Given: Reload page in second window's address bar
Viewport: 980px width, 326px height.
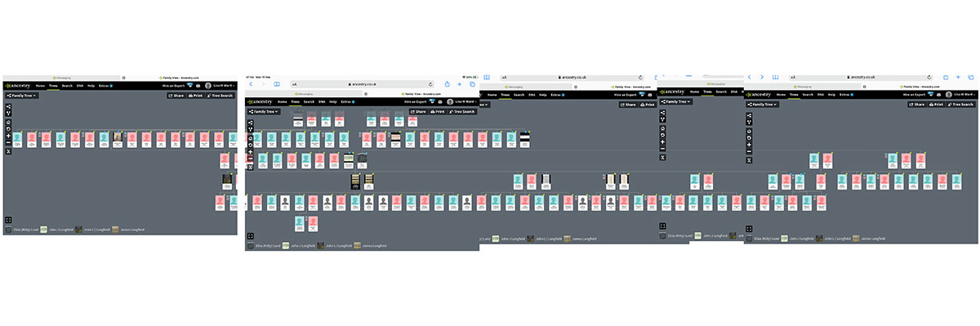Looking at the screenshot, I should point(430,84).
